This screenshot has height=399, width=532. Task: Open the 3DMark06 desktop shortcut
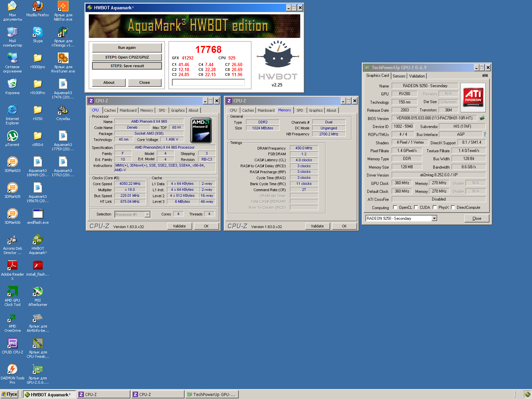click(x=12, y=216)
